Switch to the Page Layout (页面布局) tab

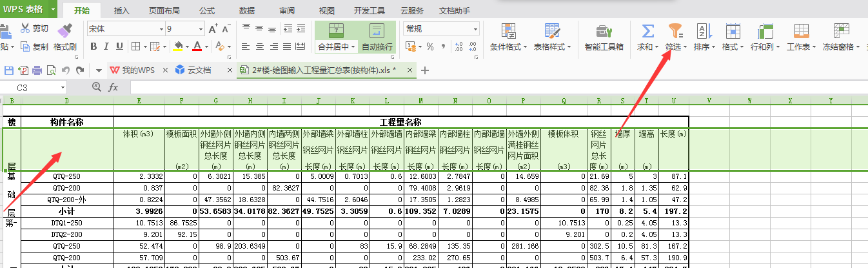[x=164, y=11]
